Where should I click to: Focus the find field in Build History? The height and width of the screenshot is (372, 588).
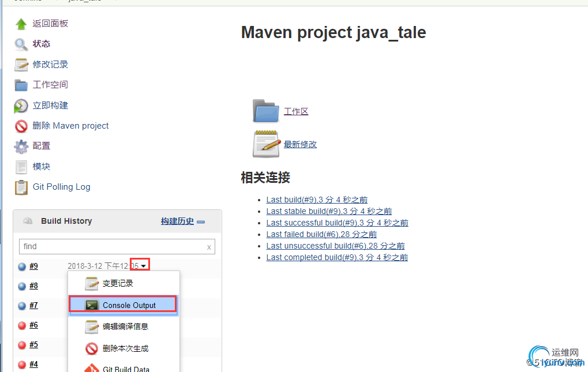pyautogui.click(x=117, y=246)
